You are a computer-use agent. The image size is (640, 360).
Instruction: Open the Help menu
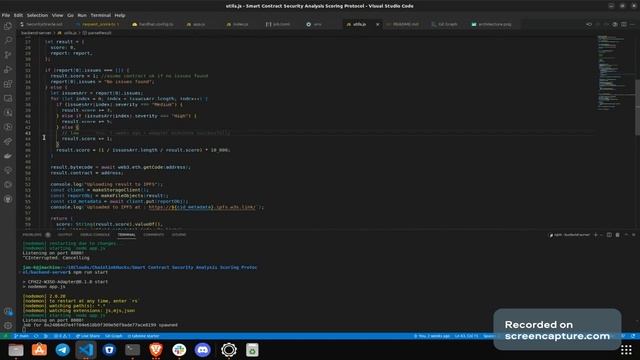(120, 15)
